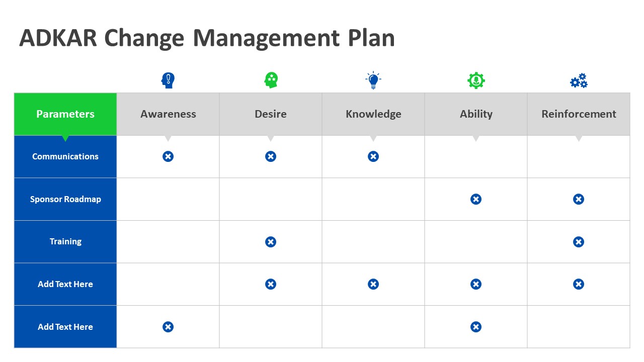
Task: Select the green Parameters header cell
Action: click(x=65, y=114)
